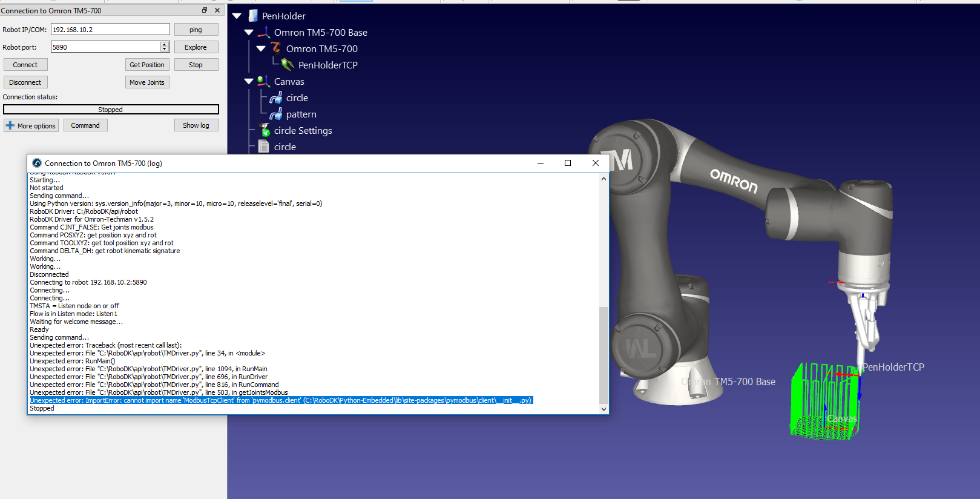Click the orange Omron TM5-700 robot icon

[x=276, y=48]
